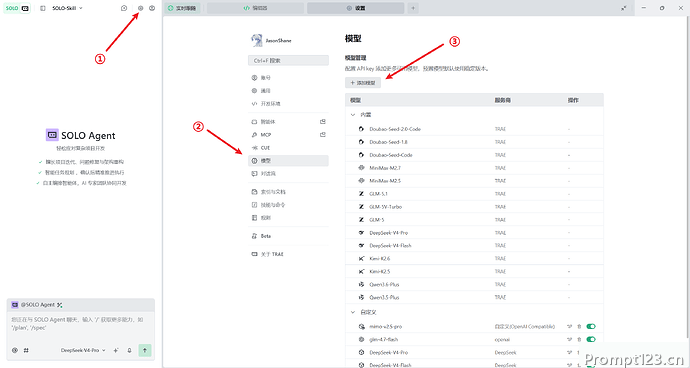Click the sparkle enhance prompt icon
This screenshot has width=690, height=368.
pyautogui.click(x=116, y=350)
